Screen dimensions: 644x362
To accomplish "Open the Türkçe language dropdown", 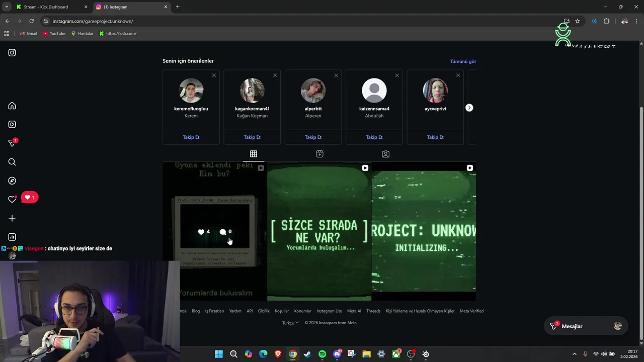I will click(290, 323).
